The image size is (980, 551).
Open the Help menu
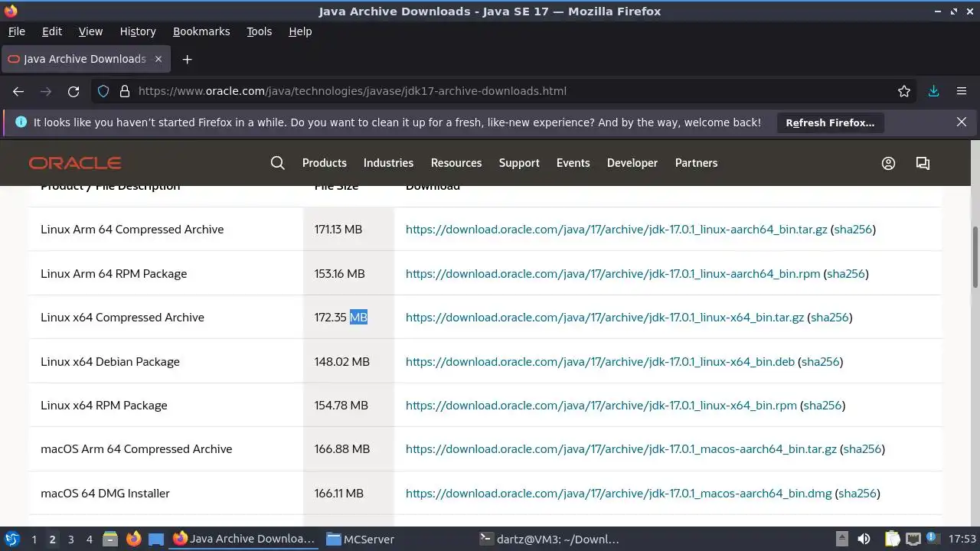tap(300, 31)
